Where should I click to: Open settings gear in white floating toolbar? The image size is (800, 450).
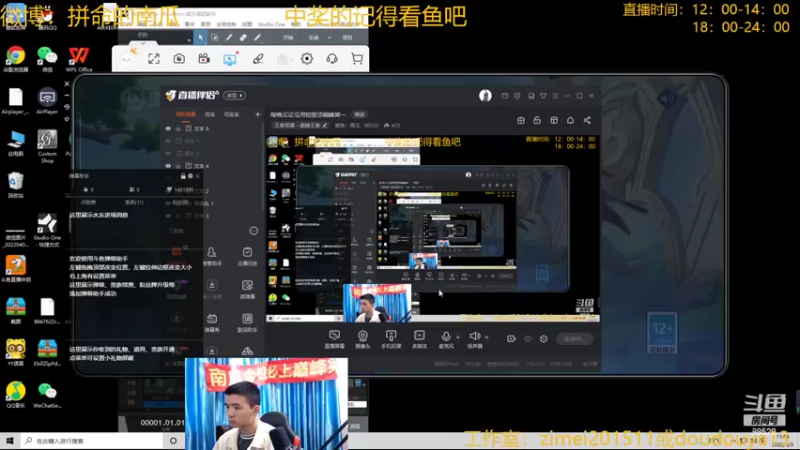(307, 59)
